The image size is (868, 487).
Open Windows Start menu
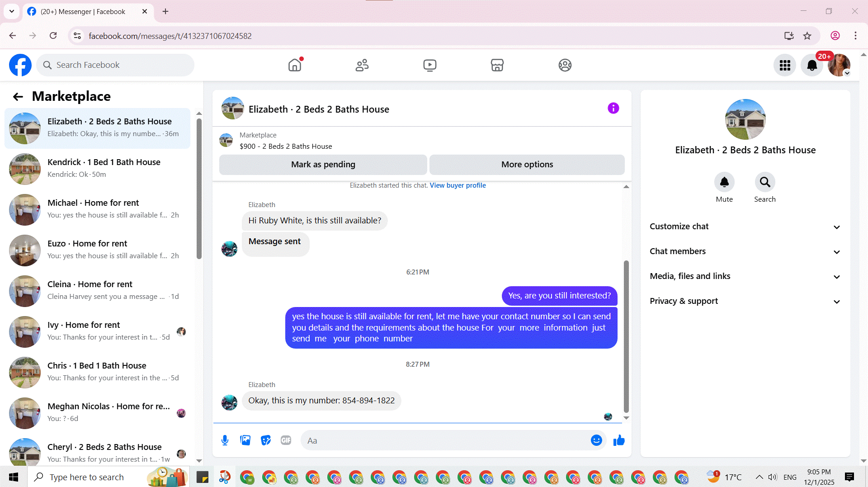coord(14,477)
